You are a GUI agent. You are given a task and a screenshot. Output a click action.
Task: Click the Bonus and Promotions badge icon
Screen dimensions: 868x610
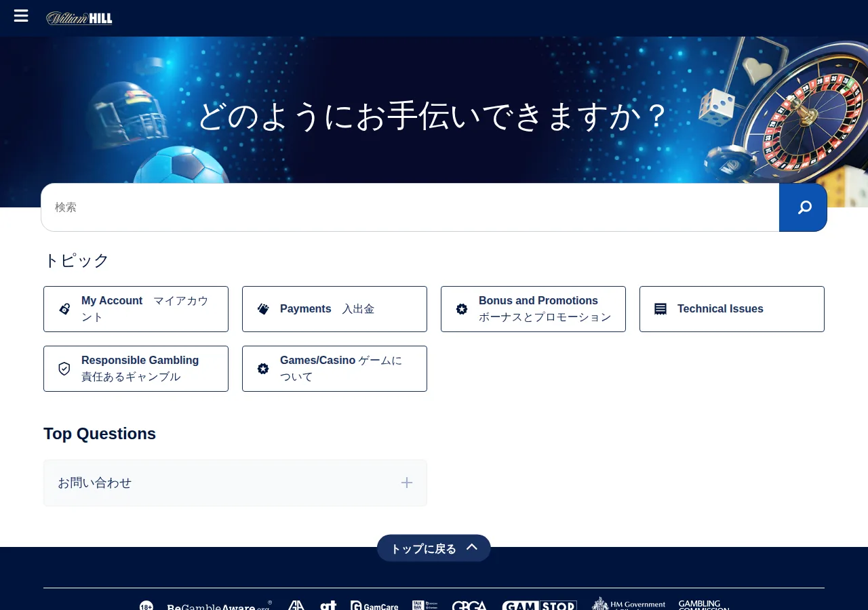[462, 309]
